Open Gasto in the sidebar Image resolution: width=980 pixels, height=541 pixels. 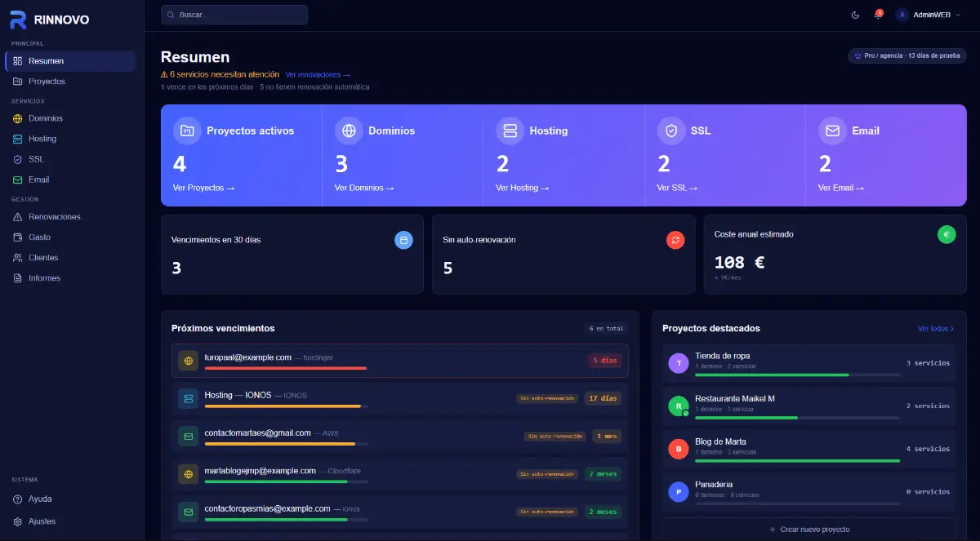pos(70,237)
